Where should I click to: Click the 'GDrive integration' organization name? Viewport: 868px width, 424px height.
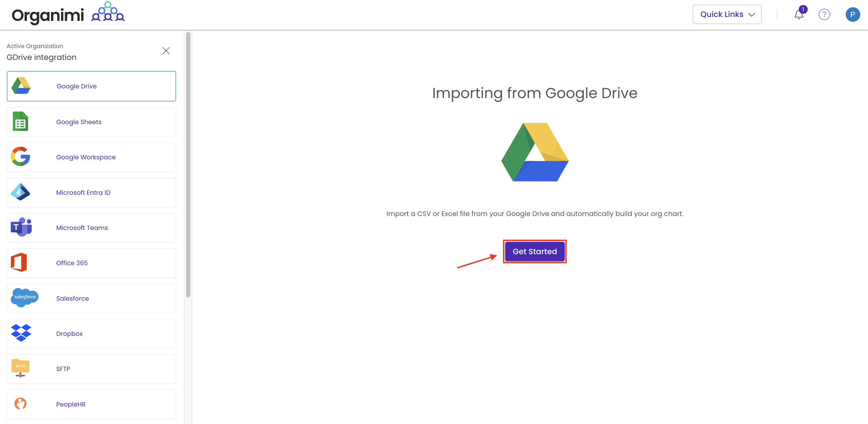[x=41, y=57]
